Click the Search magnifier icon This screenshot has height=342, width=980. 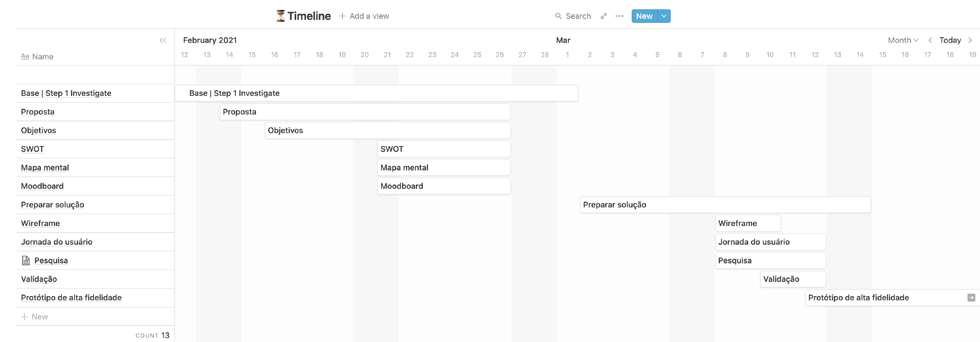[x=558, y=16]
